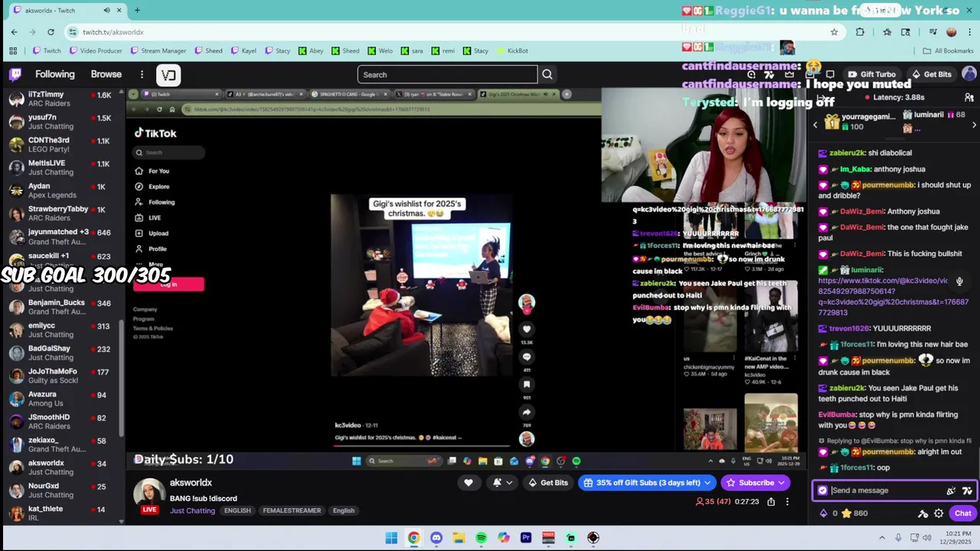Send message with the Chat button

962,514
